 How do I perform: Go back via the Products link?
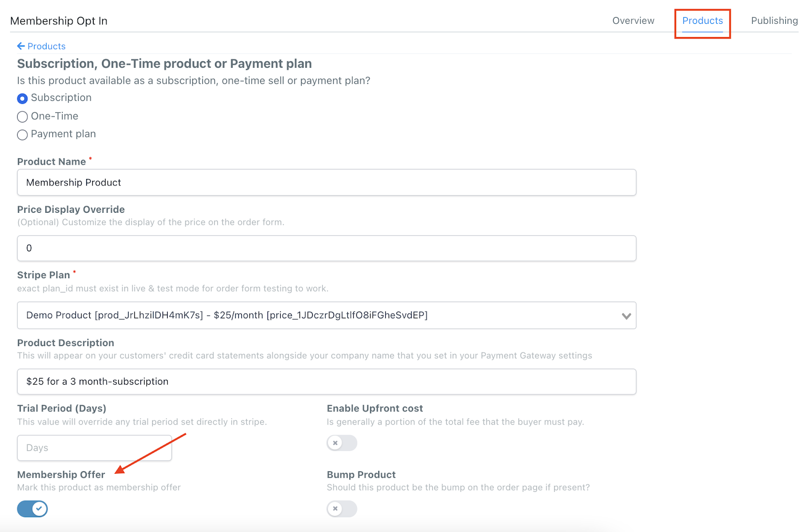click(x=46, y=46)
